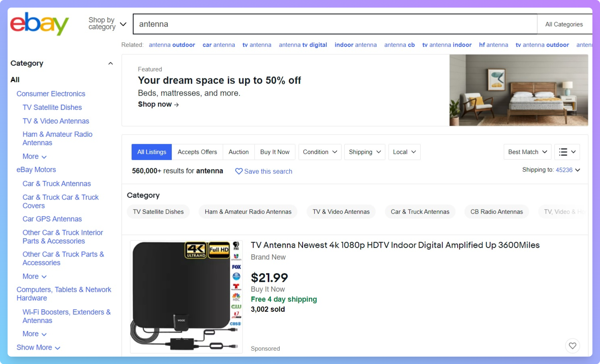The image size is (600, 364).
Task: Open Computers, Tablets & Network Hardware category
Action: (64, 294)
